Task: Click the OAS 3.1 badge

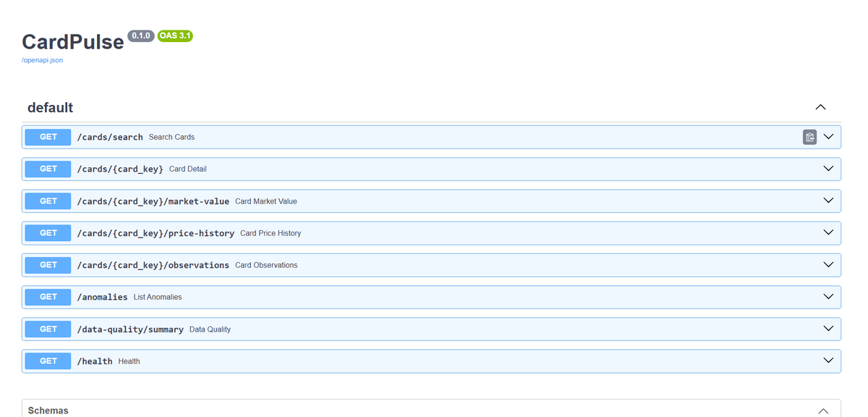Action: 175,35
